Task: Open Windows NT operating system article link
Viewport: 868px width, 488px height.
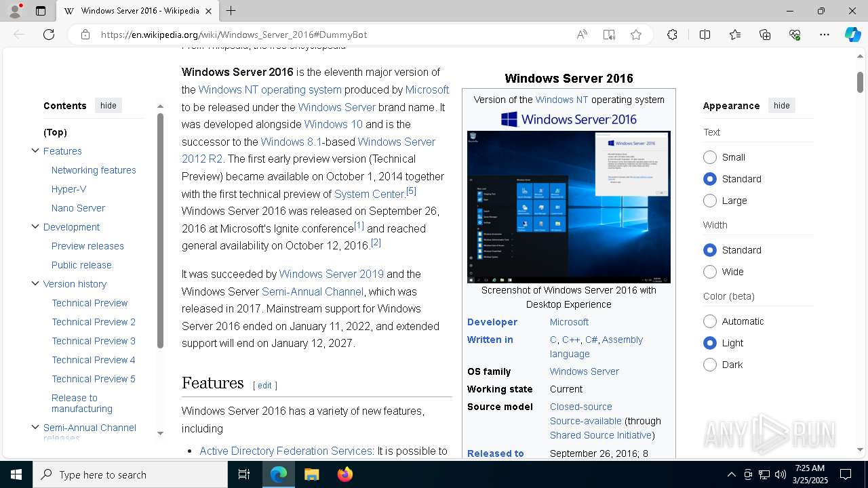Action: (270, 89)
